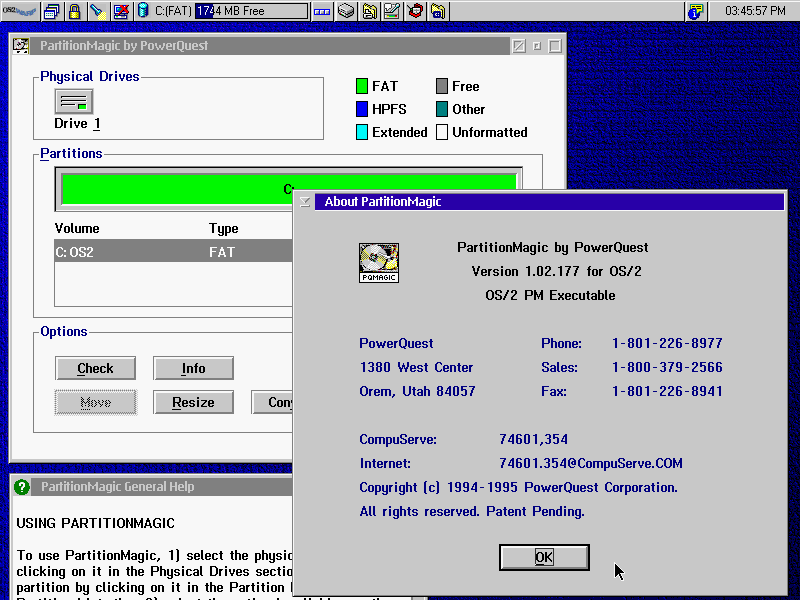Viewport: 800px width, 600px height.
Task: Click the cyan Extended legend swatch
Action: pyautogui.click(x=362, y=132)
